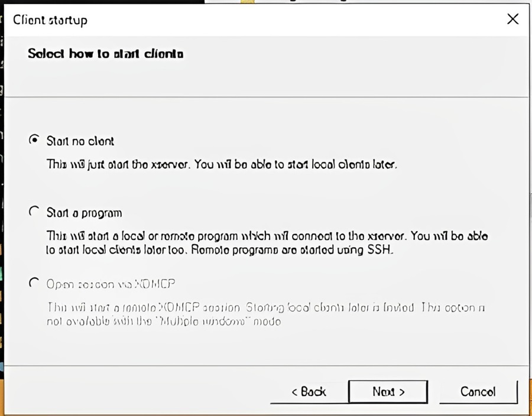Click the separator line above the wizard buttons

[x=266, y=367]
